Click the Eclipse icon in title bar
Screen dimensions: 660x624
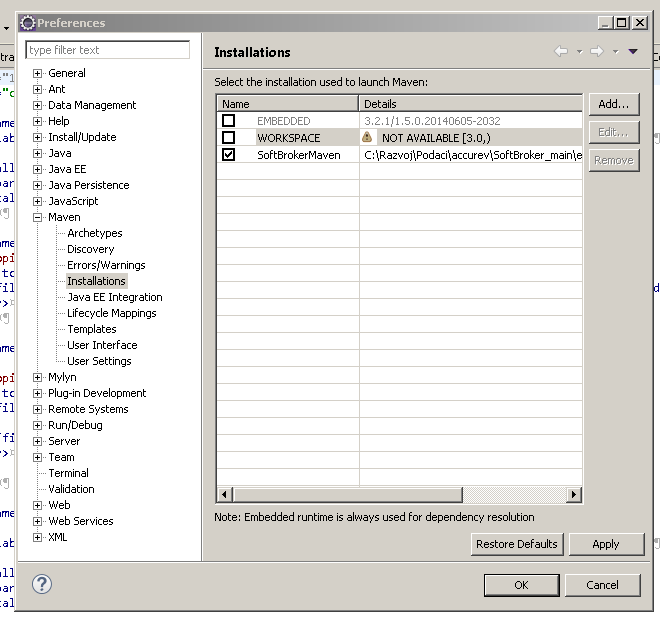[27, 22]
